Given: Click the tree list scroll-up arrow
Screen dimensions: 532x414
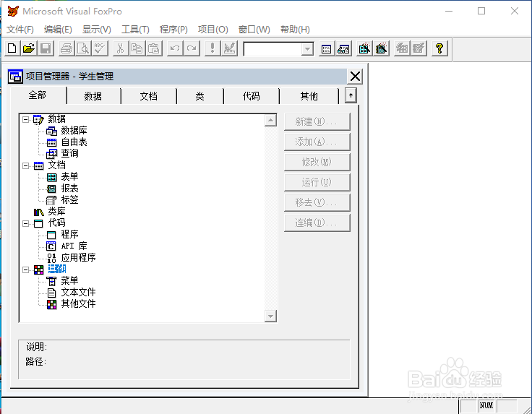Looking at the screenshot, I should click(x=270, y=120).
